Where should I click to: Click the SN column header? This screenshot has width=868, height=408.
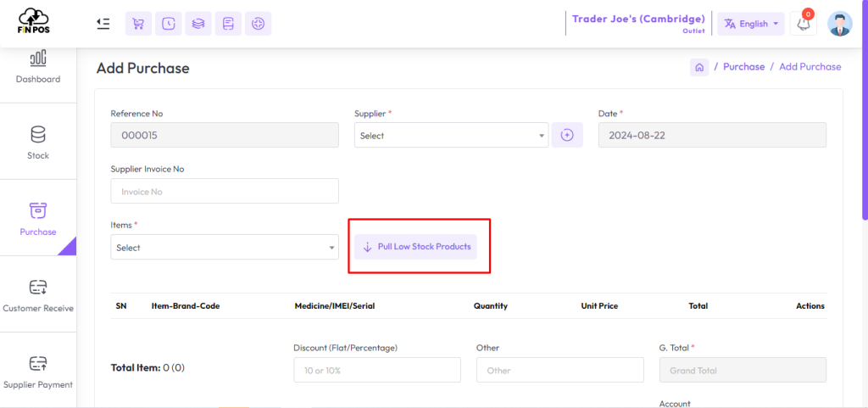120,305
